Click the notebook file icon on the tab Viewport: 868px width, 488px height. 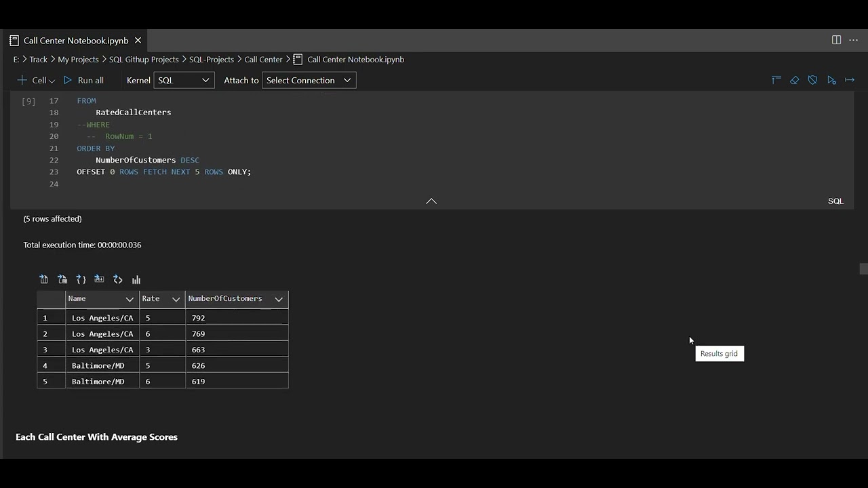pos(14,41)
